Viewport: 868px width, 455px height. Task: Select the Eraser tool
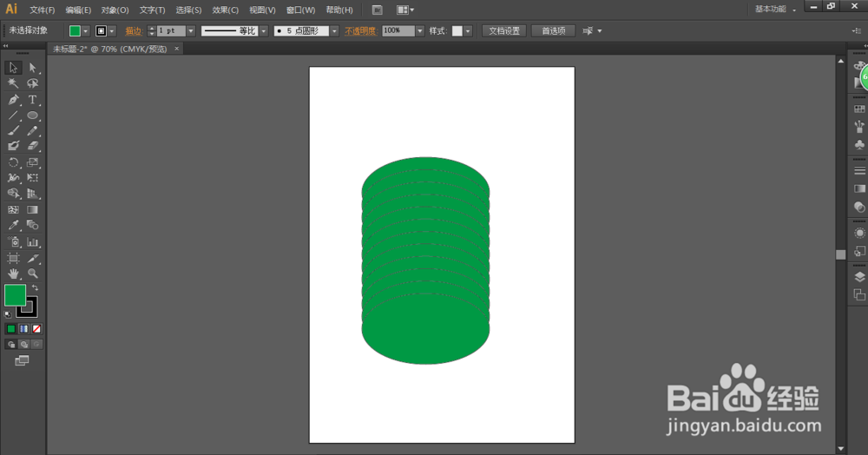(x=33, y=146)
